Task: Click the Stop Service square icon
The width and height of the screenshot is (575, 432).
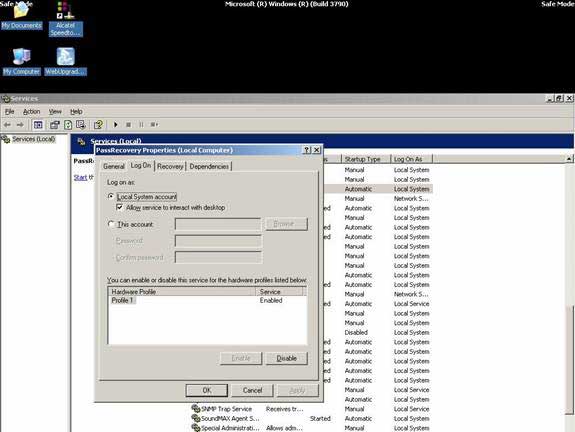Action: [x=128, y=125]
